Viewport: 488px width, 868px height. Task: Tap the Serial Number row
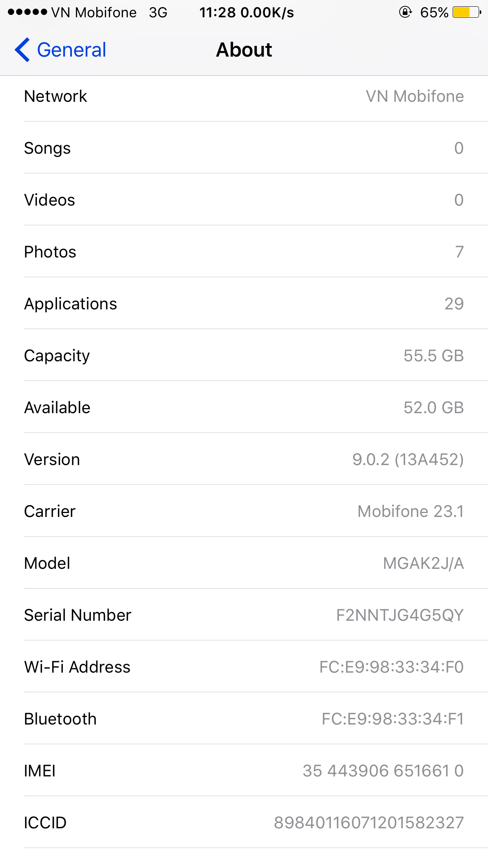pyautogui.click(x=244, y=615)
